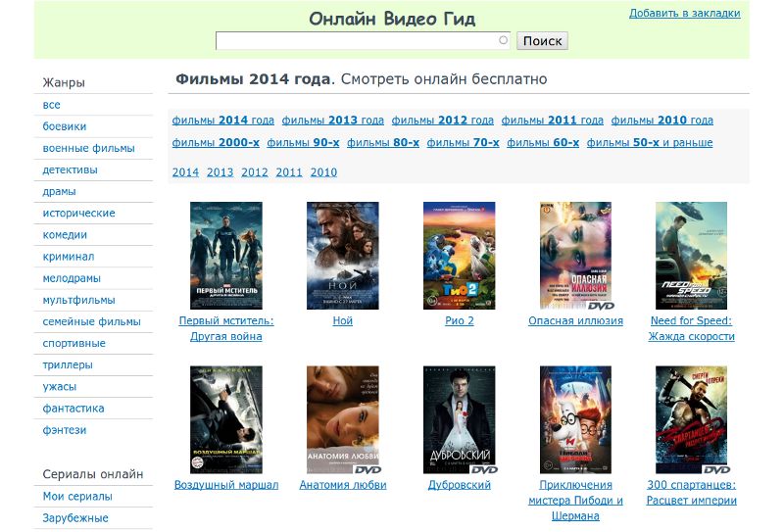784x532 pixels.
Task: Open фильмы 70-х link
Action: point(463,142)
